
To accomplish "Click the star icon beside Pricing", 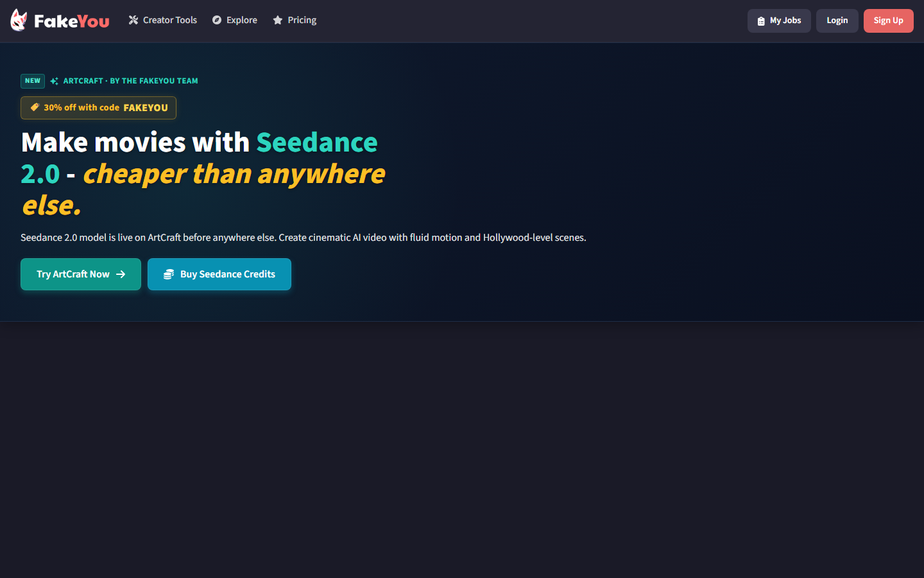I will pos(278,21).
